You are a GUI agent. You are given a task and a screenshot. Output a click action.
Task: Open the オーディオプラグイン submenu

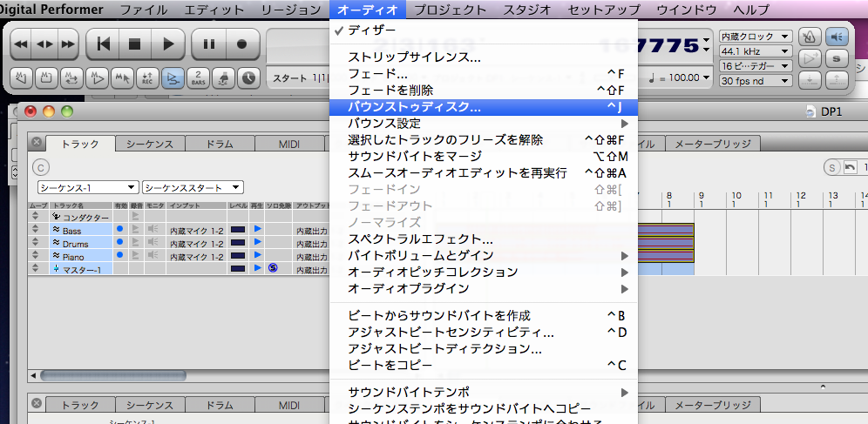click(x=484, y=289)
